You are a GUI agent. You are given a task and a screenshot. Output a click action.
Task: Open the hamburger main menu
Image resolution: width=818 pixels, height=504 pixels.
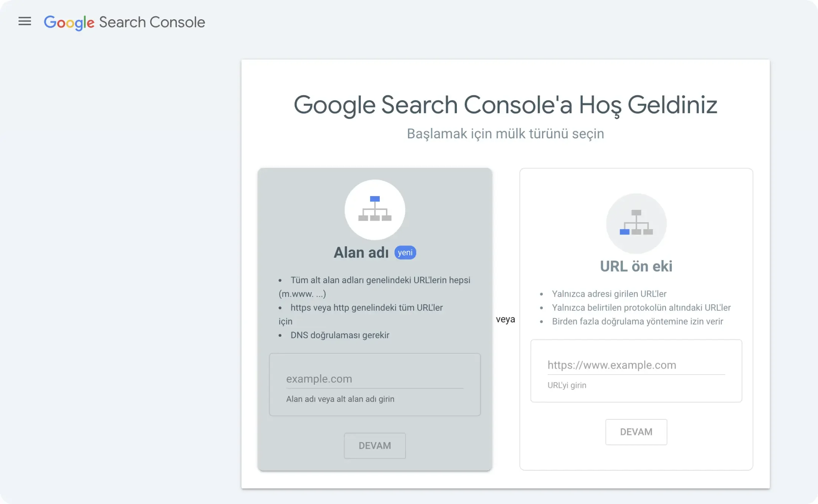point(25,22)
